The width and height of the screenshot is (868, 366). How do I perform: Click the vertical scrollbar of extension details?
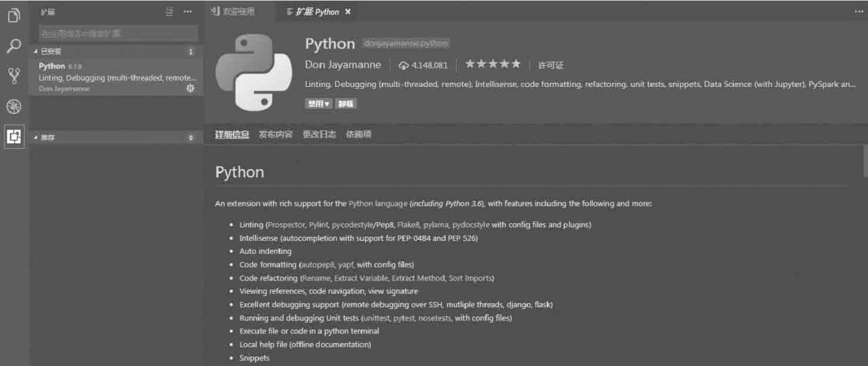pyautogui.click(x=865, y=160)
